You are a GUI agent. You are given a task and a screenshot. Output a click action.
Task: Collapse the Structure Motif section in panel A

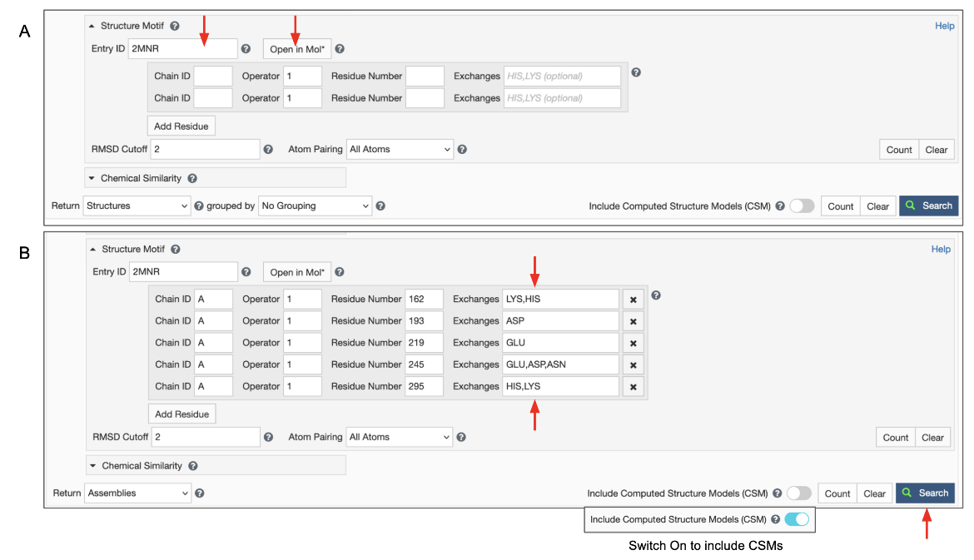[92, 26]
